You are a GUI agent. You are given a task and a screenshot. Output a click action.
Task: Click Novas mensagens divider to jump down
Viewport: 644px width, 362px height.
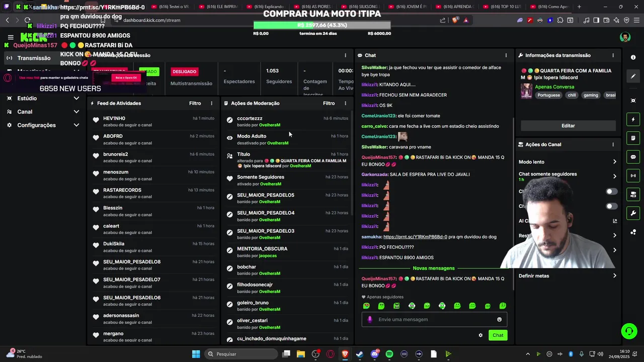tap(434, 268)
